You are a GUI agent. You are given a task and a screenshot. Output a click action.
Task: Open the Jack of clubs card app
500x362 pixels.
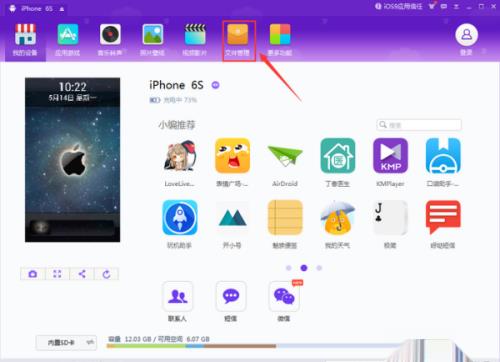[390, 218]
